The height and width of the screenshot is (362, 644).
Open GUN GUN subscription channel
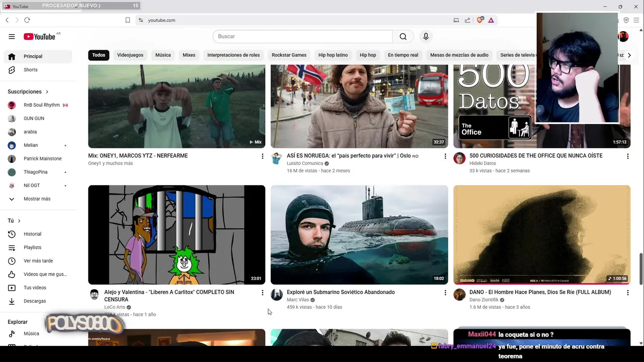tap(38, 118)
